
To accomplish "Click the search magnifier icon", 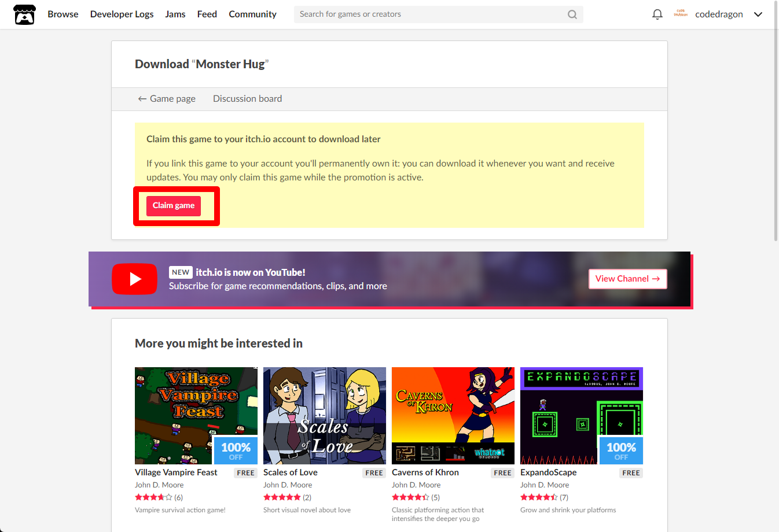I will [572, 14].
